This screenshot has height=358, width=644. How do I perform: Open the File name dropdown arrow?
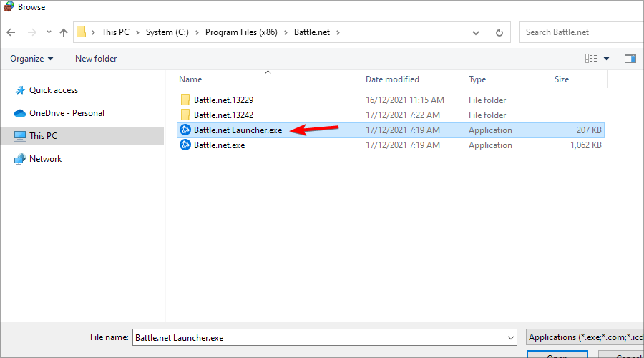(510, 337)
